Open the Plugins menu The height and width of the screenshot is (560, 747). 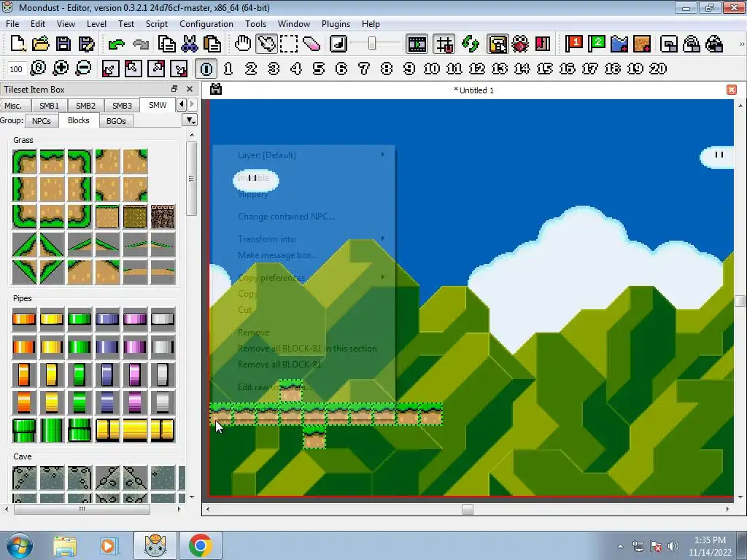click(x=336, y=24)
